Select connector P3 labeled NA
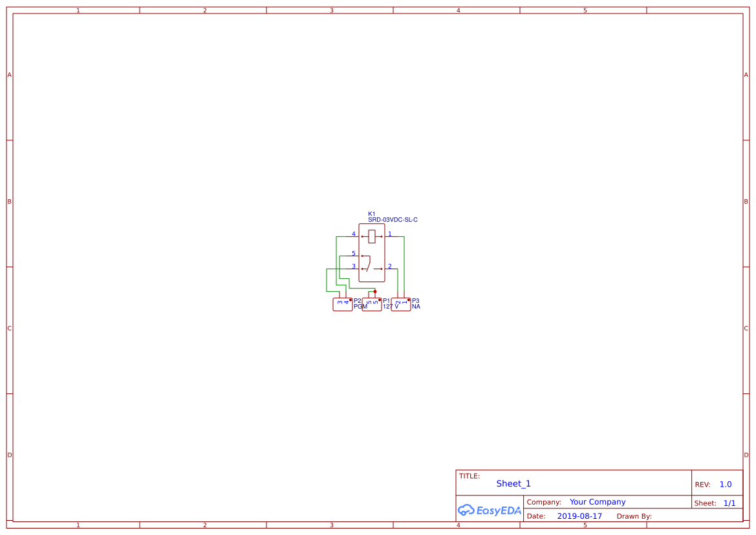The image size is (756, 535). (x=401, y=303)
